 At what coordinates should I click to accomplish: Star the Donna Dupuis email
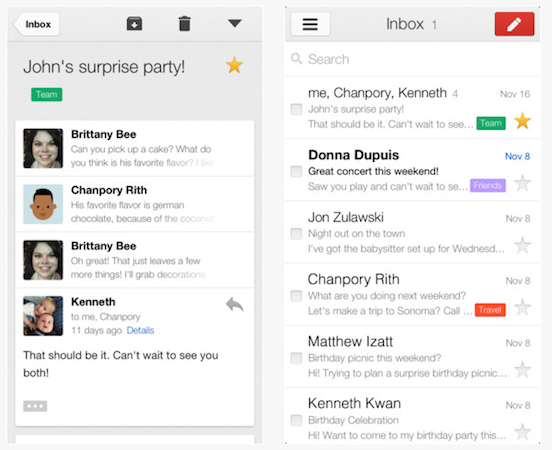(x=522, y=183)
